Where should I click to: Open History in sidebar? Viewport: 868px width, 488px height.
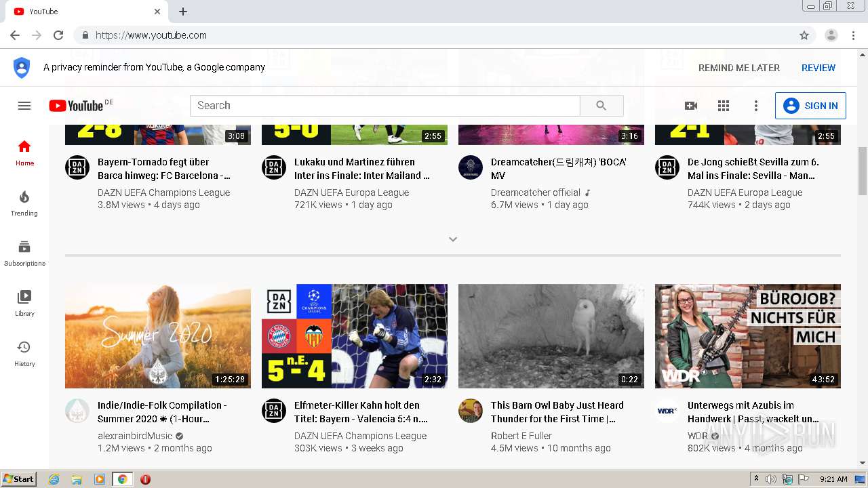click(x=24, y=354)
